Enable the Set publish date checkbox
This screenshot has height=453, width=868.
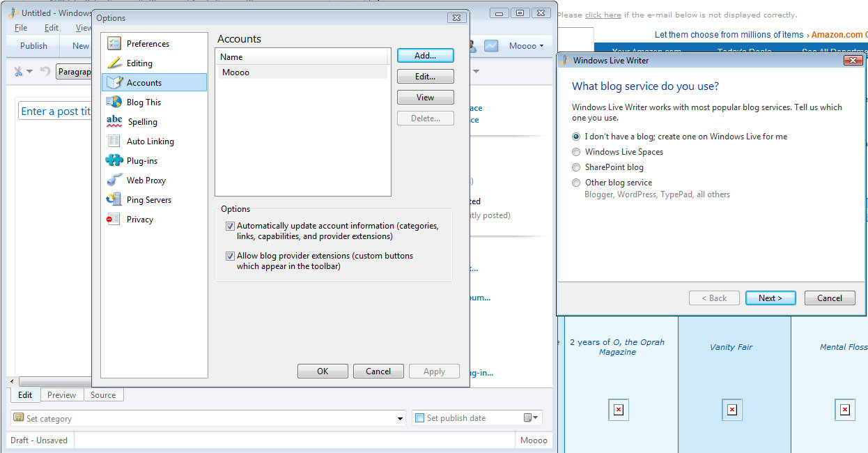[419, 418]
